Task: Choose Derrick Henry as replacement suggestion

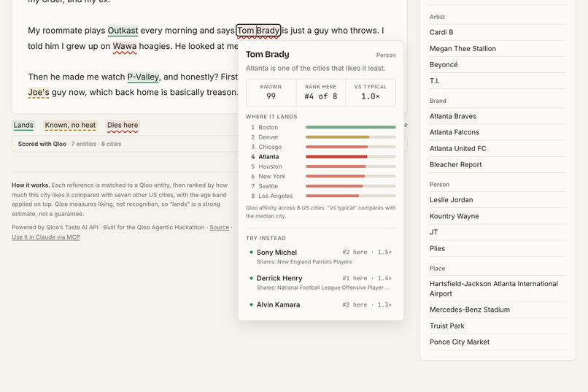Action: click(320, 283)
